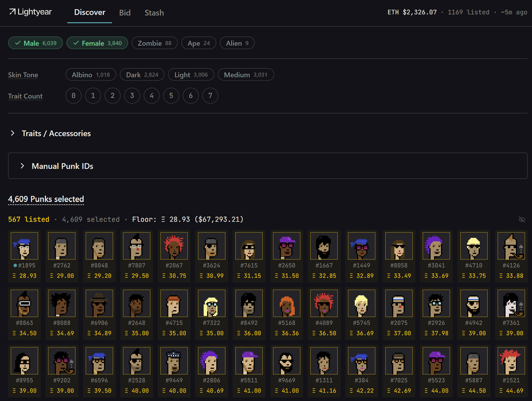The height and width of the screenshot is (401, 532).
Task: Open punk #1449 thumbnail
Action: click(x=361, y=245)
